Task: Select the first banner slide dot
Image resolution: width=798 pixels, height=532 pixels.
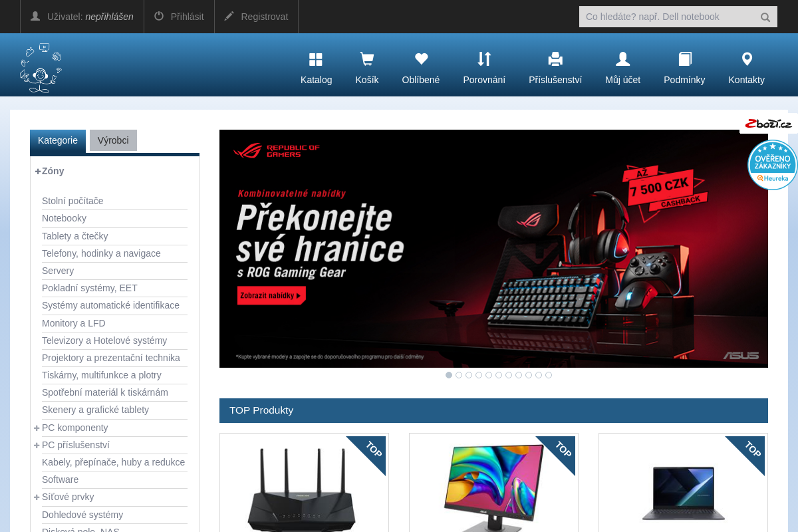Action: (x=449, y=375)
